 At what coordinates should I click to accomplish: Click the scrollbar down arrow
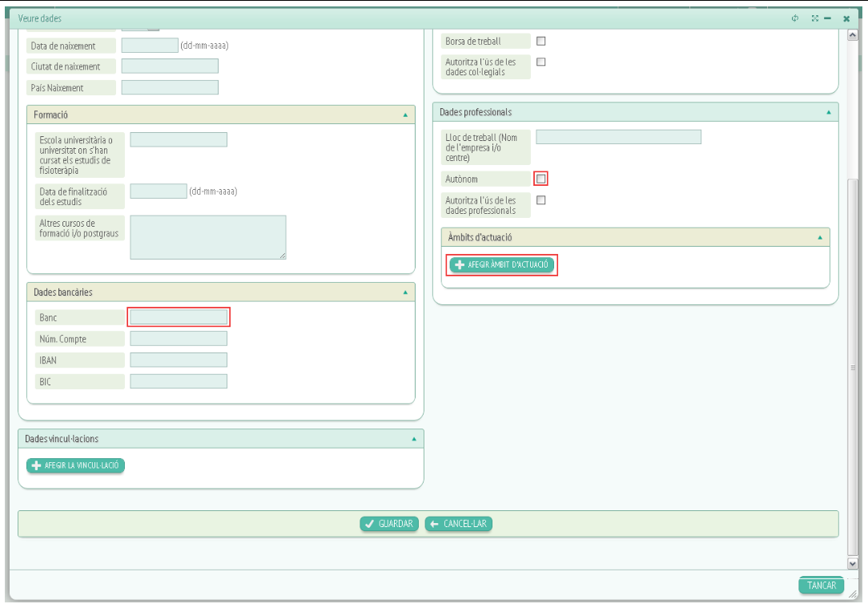852,563
